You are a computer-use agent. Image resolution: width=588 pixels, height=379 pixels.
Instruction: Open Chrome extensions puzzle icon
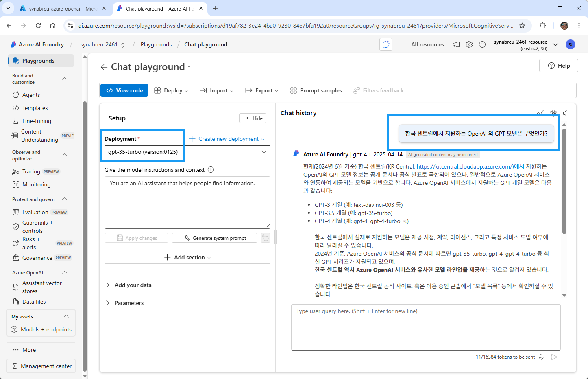542,26
